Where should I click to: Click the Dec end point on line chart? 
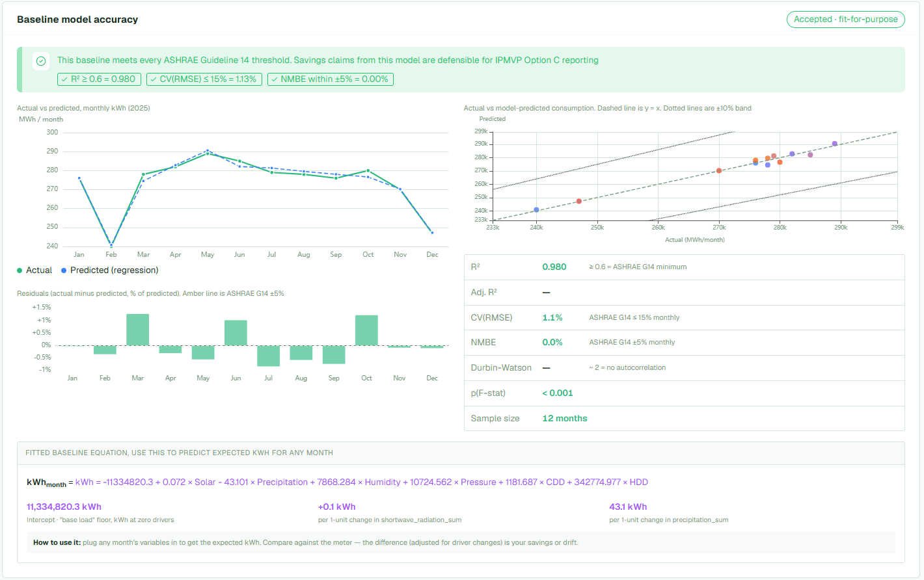click(x=432, y=232)
